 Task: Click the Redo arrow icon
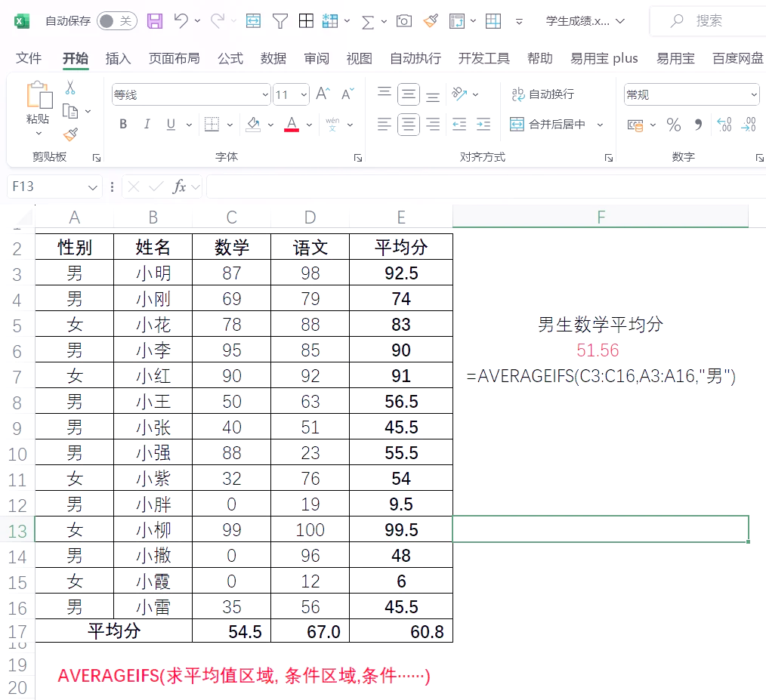(x=218, y=20)
